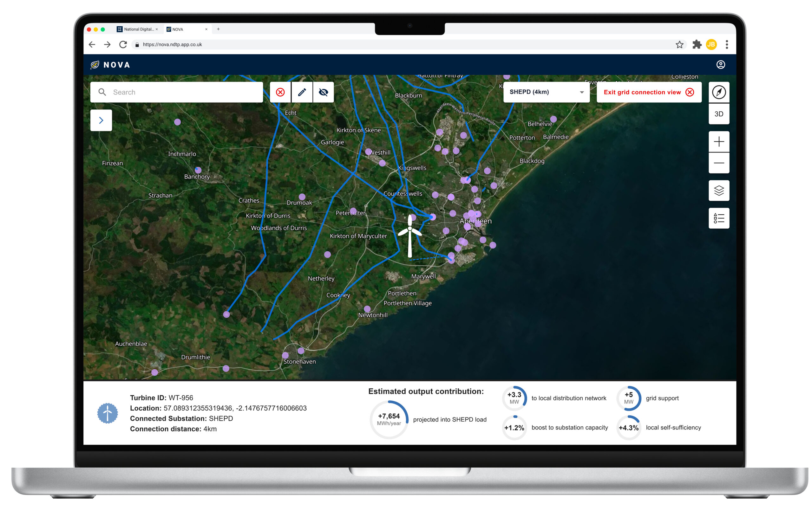
Task: Reload the page in browser
Action: 123,44
